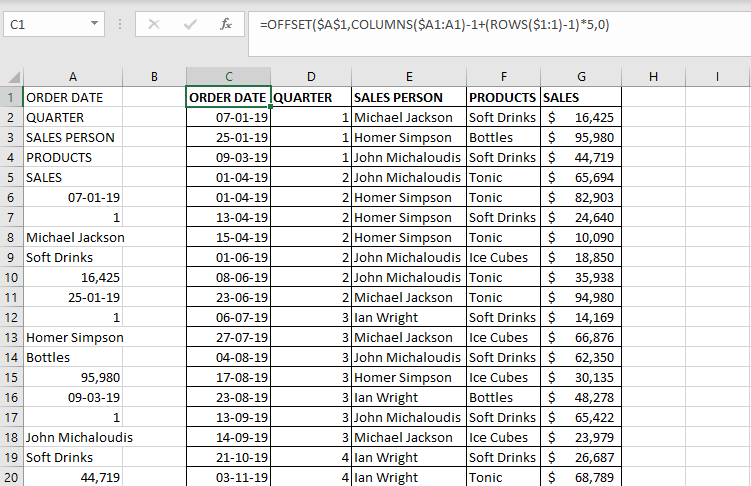751x486 pixels.
Task: Select column H header
Action: (653, 77)
